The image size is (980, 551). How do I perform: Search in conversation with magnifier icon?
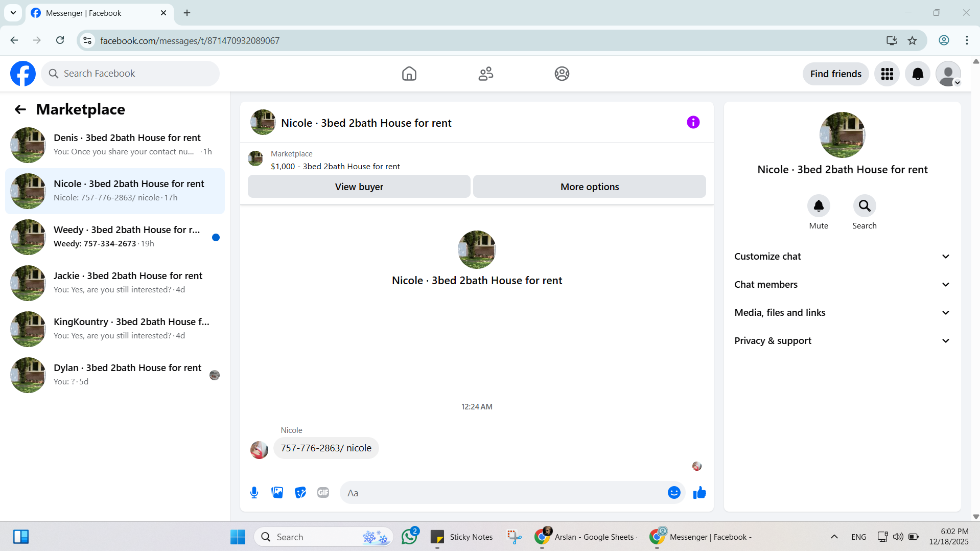[865, 206]
